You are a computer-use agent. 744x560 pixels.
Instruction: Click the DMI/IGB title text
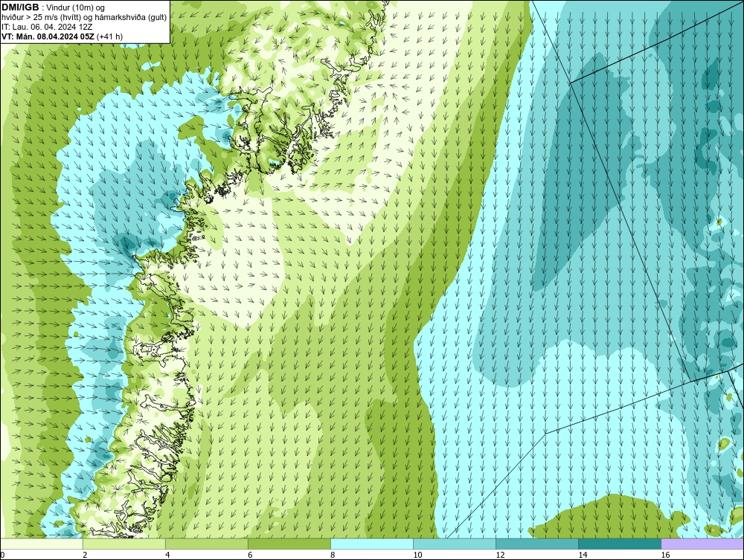20,7
